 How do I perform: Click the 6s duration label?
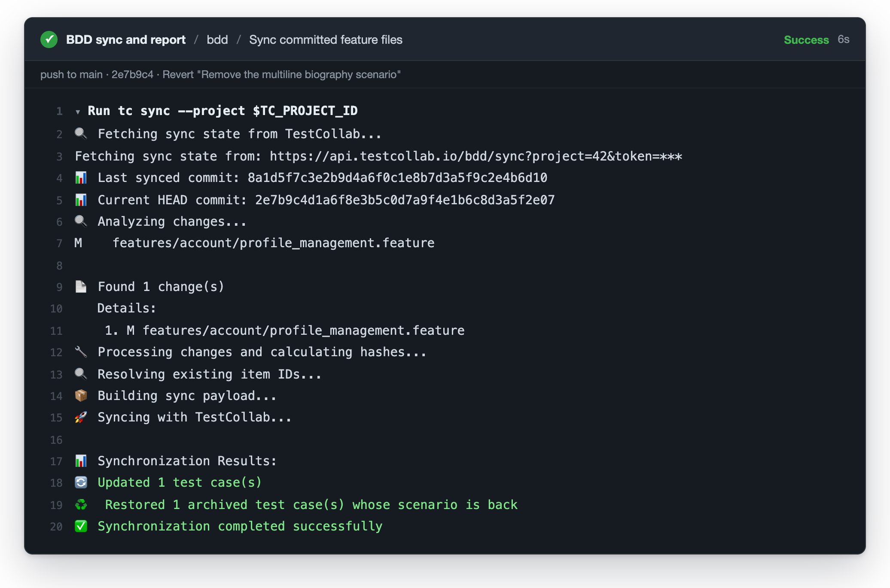coord(844,39)
